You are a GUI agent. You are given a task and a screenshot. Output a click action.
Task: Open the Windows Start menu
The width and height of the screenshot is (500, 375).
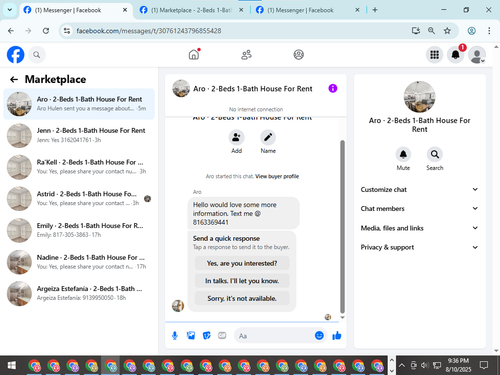12,365
